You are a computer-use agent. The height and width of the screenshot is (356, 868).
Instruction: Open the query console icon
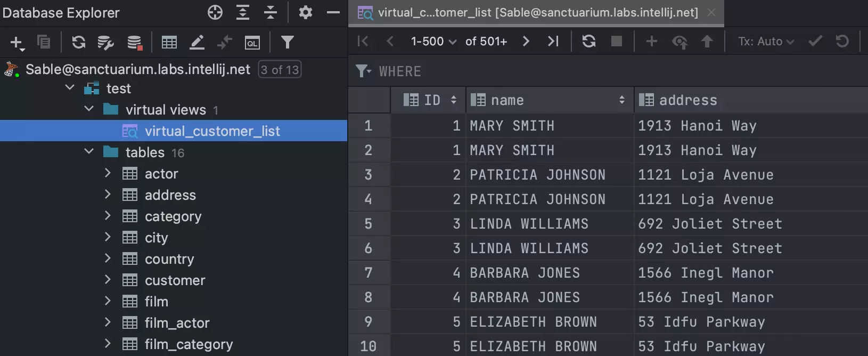click(252, 43)
